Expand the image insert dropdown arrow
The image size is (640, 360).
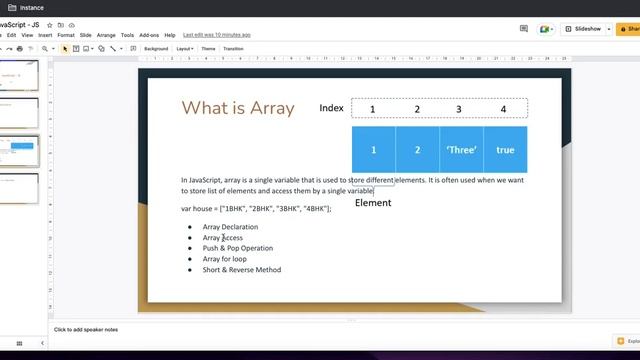click(x=92, y=49)
